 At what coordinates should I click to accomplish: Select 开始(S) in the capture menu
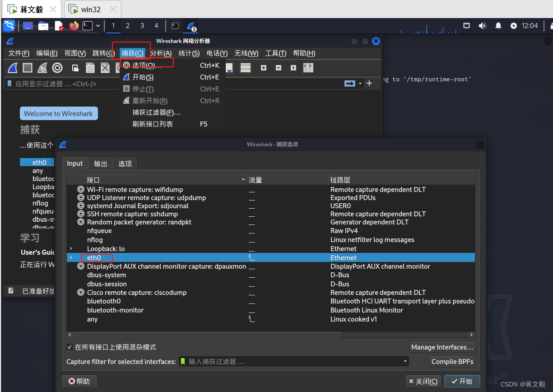172,77
